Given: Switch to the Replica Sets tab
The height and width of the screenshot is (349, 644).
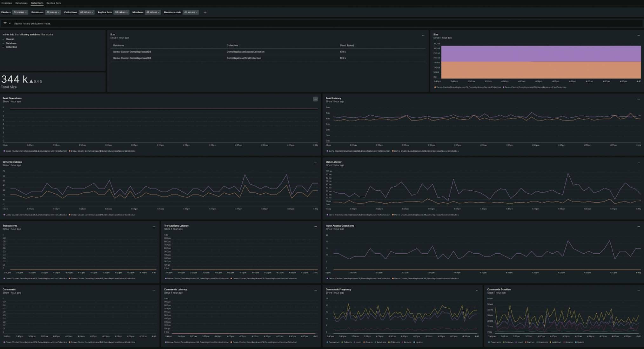Looking at the screenshot, I should 53,3.
